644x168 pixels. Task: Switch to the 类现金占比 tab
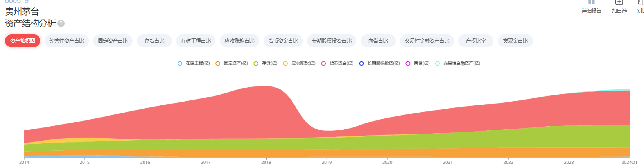[x=515, y=41]
